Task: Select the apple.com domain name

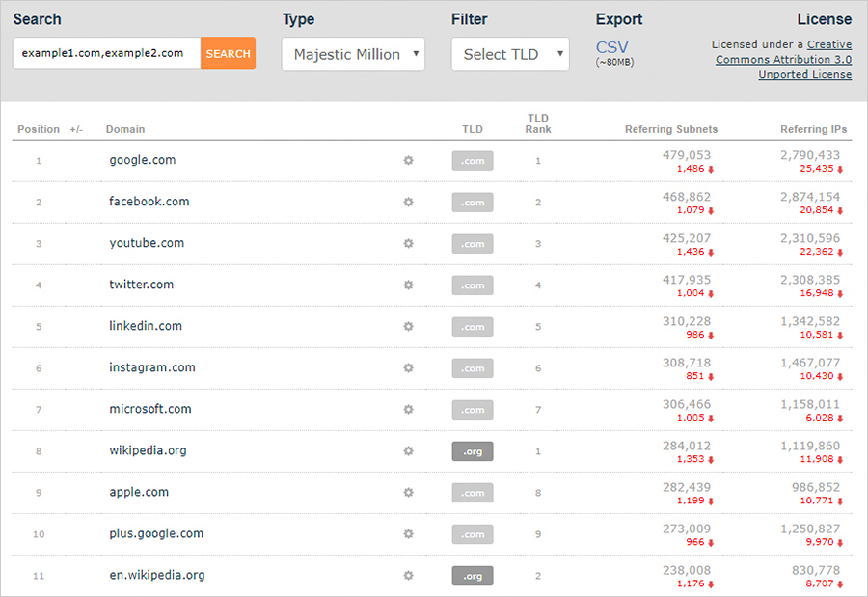Action: (x=139, y=492)
